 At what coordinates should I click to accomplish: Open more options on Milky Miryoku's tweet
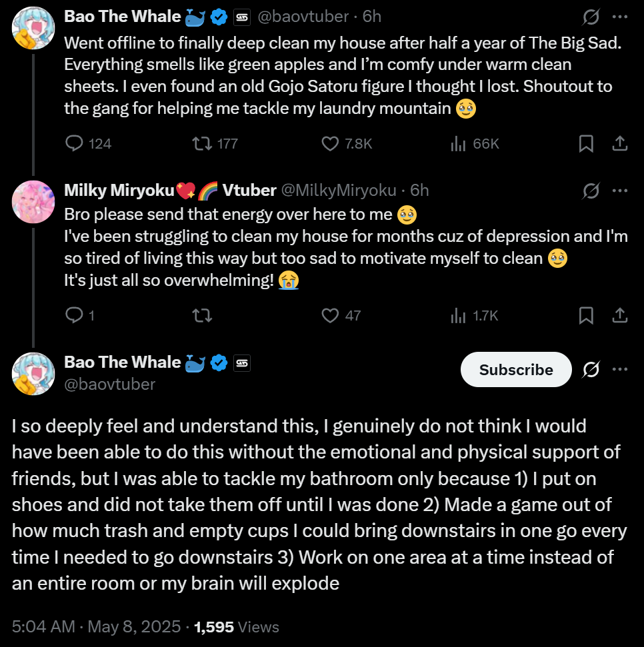pos(619,191)
